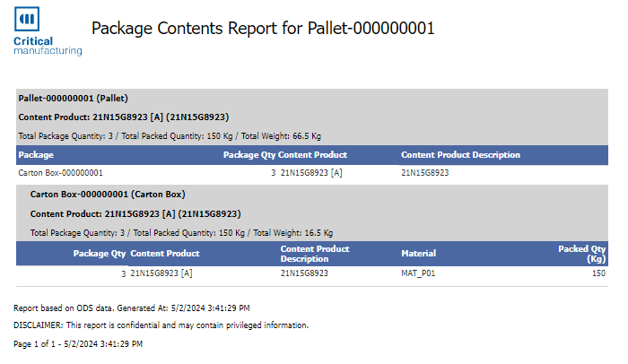Image resolution: width=628 pixels, height=364 pixels.
Task: Click Content Product Description header in pallet table
Action: (460, 154)
